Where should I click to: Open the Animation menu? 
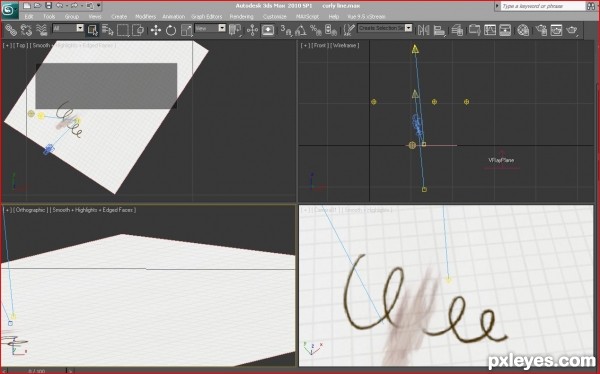coord(173,16)
